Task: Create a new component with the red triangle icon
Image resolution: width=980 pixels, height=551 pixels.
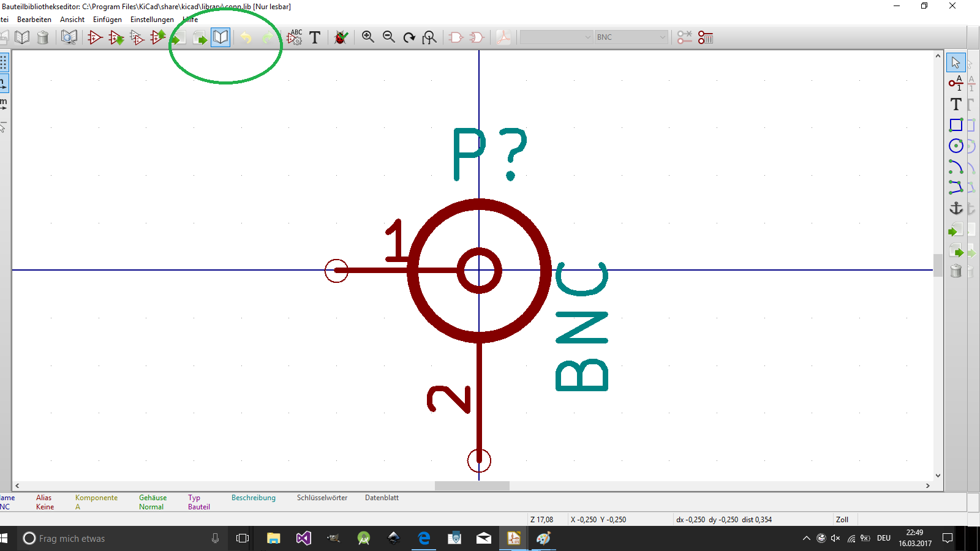Action: (95, 37)
